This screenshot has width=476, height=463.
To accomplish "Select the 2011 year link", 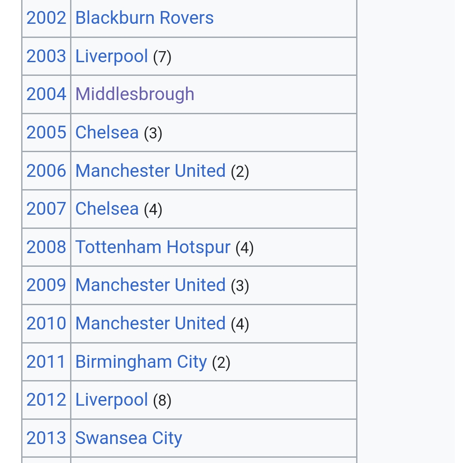I will pos(46,362).
